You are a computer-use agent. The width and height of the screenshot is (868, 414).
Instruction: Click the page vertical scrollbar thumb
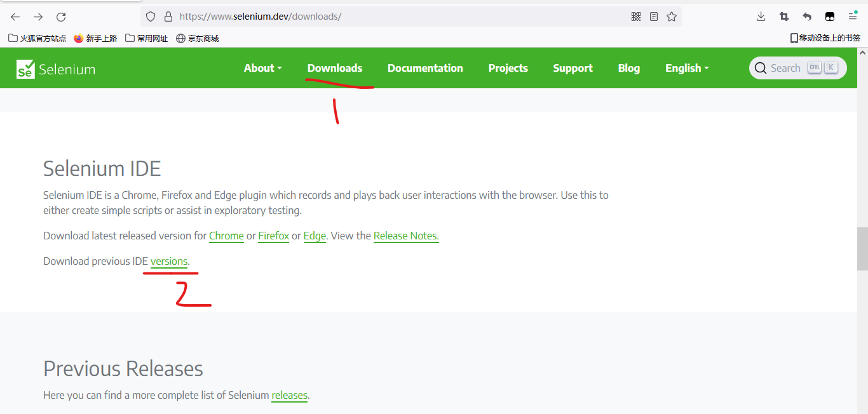862,249
